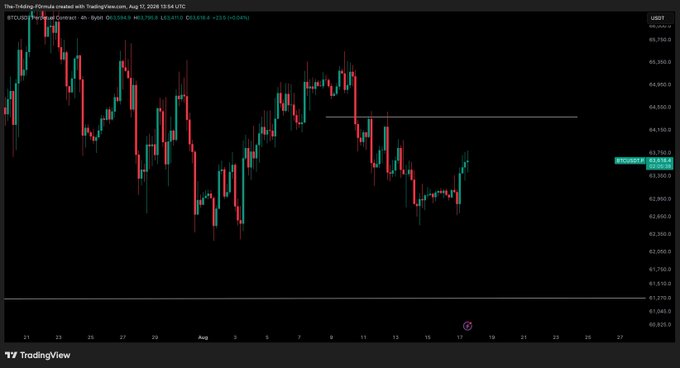Click the countdown timer under current price
This screenshot has height=368, width=680.
tap(660, 166)
